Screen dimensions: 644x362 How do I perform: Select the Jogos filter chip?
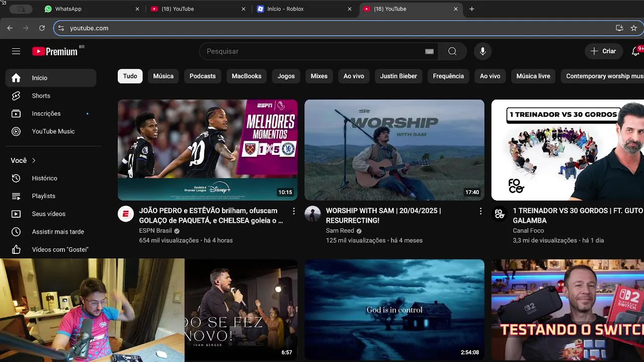click(x=286, y=76)
